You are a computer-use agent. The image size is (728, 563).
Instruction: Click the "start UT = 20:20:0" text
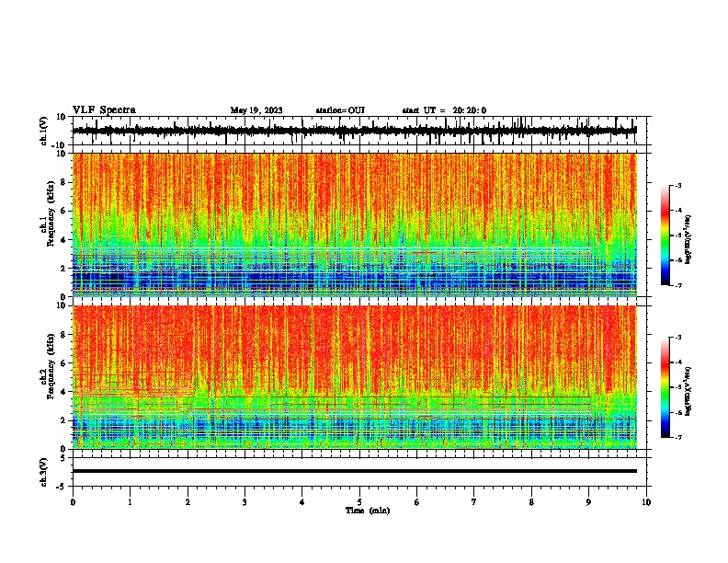(x=444, y=110)
